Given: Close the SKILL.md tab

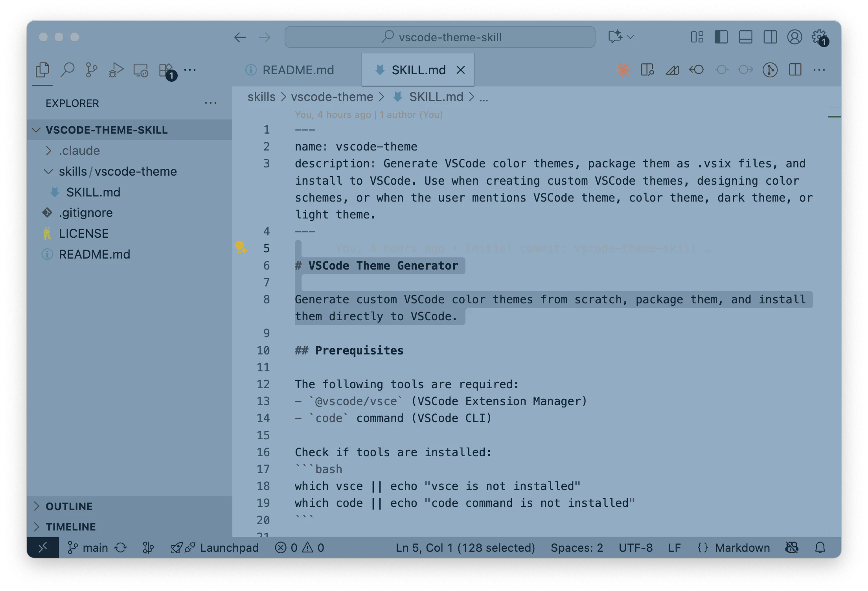Looking at the screenshot, I should tap(461, 70).
